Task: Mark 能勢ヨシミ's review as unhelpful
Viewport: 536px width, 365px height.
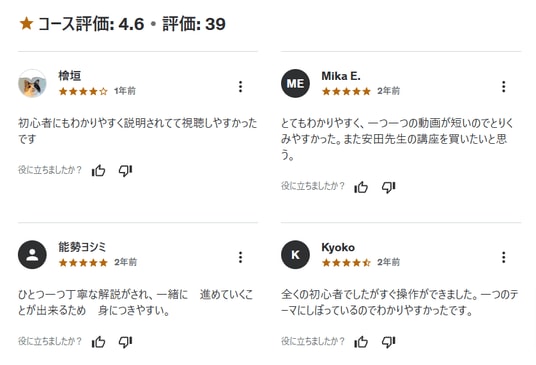Action: tap(125, 341)
